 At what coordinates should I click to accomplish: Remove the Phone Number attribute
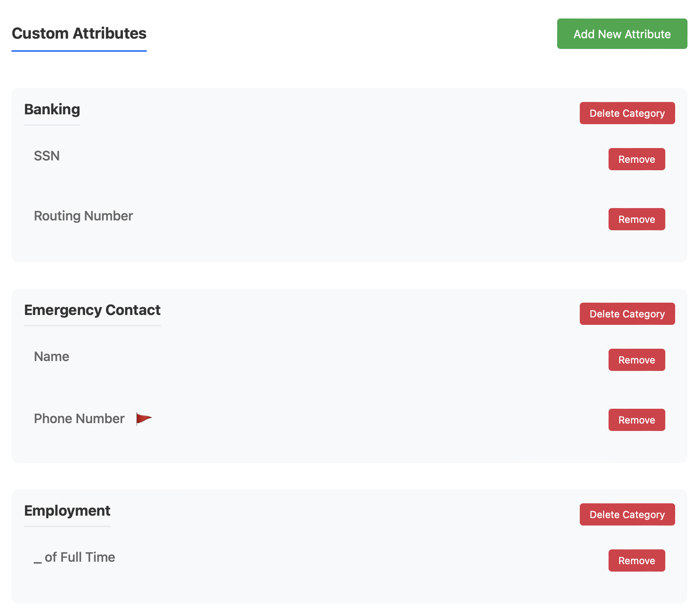[637, 420]
